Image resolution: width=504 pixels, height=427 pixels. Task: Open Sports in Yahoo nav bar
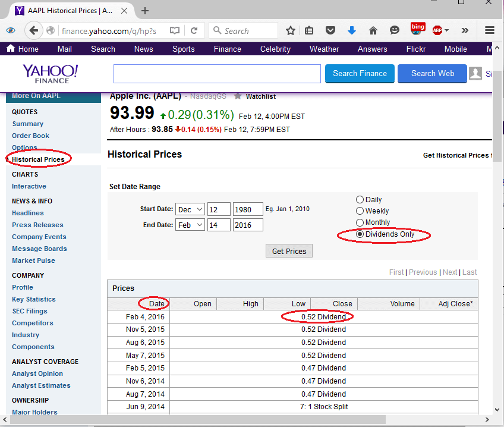tap(183, 49)
